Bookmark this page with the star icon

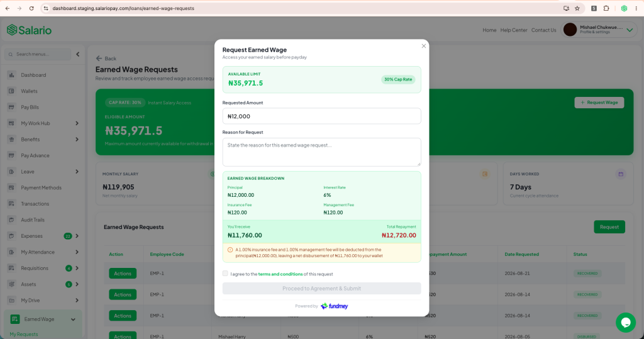(577, 8)
